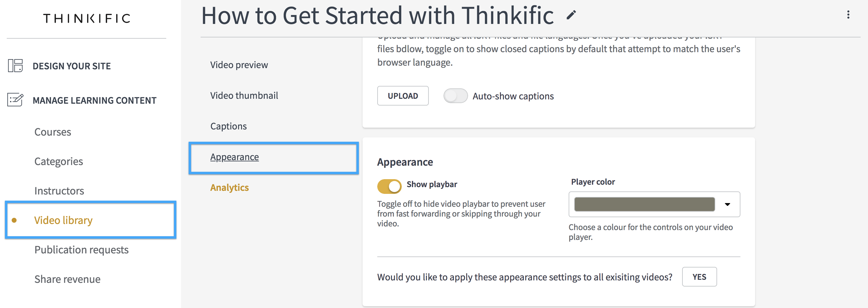Jump to Captions section
This screenshot has height=308, width=868.
pyautogui.click(x=229, y=126)
